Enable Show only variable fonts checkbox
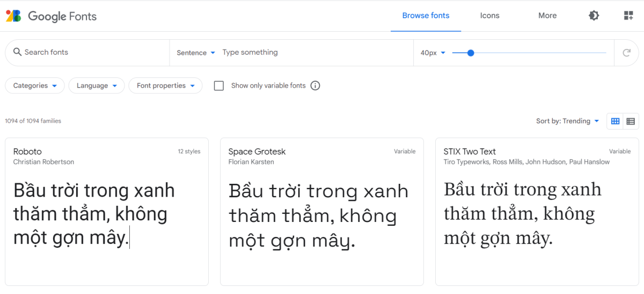 tap(219, 85)
